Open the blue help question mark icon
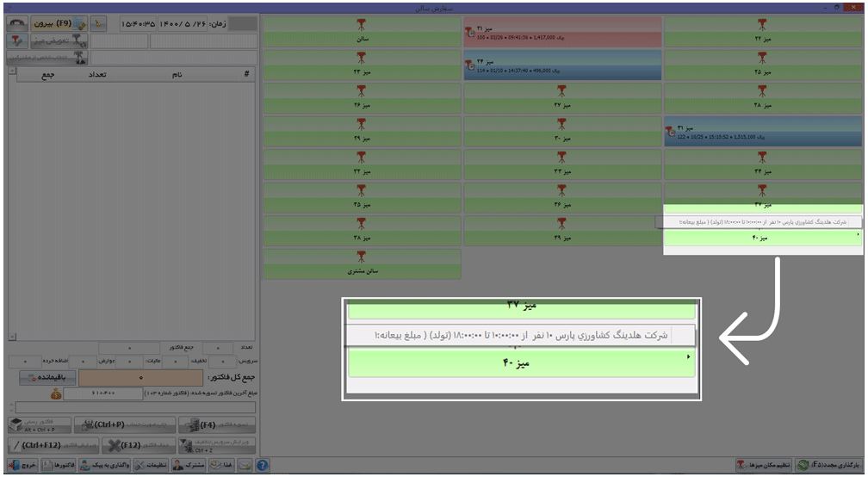The width and height of the screenshot is (868, 477). click(263, 466)
